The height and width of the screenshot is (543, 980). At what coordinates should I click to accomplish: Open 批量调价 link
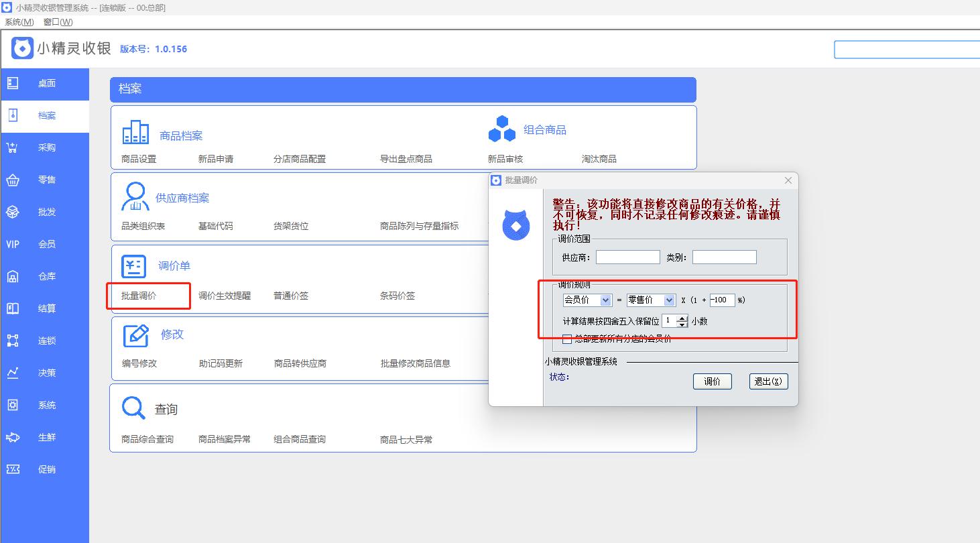pyautogui.click(x=139, y=296)
